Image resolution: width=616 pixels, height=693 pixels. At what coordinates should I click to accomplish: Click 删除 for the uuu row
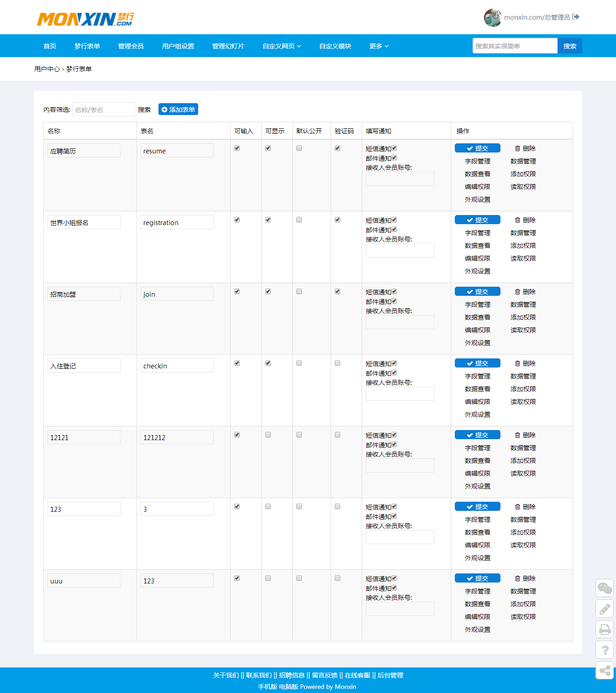pyautogui.click(x=525, y=578)
